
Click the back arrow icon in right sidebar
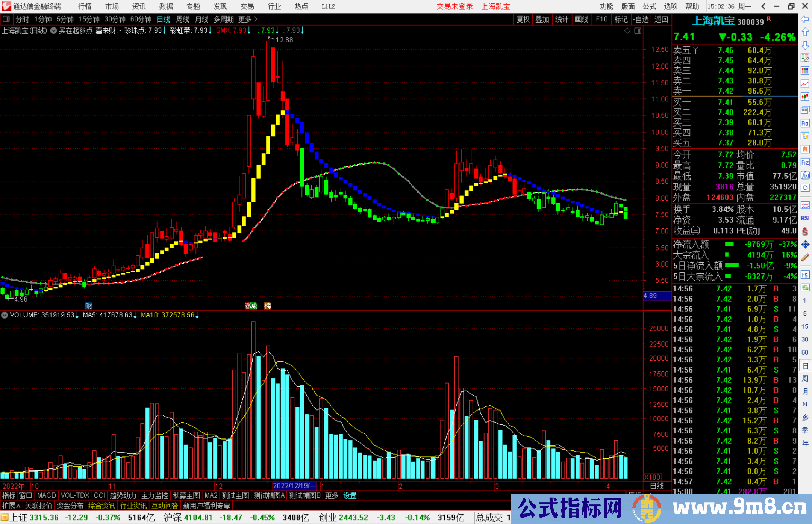coord(805,19)
